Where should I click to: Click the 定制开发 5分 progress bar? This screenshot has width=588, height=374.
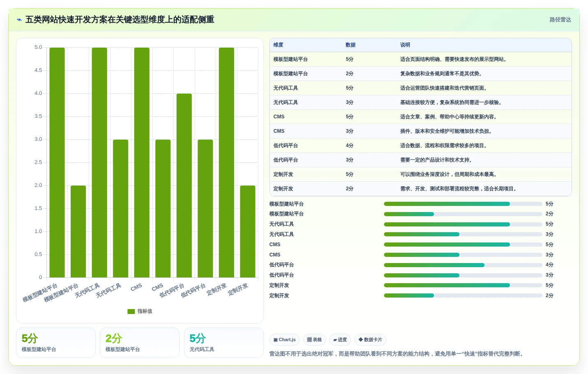(x=463, y=285)
